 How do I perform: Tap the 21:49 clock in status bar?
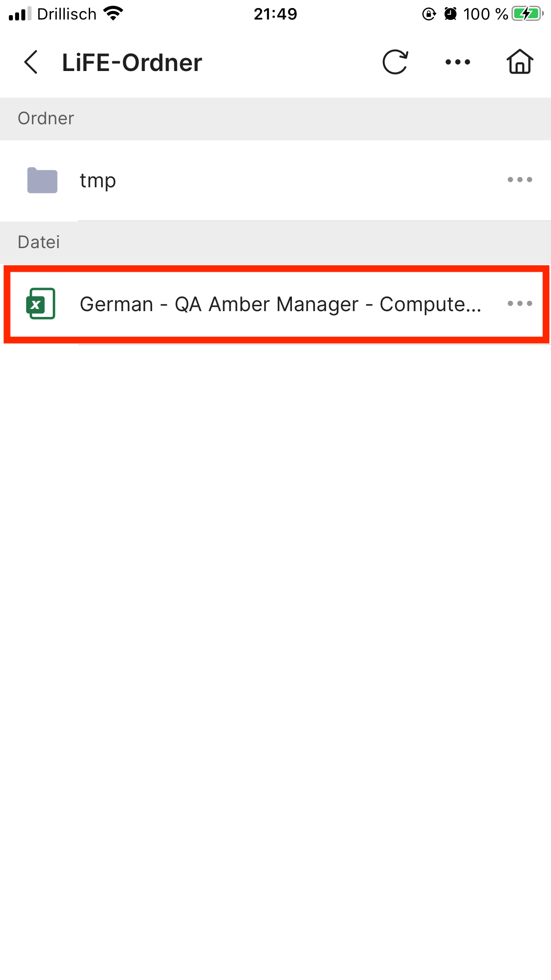[275, 14]
